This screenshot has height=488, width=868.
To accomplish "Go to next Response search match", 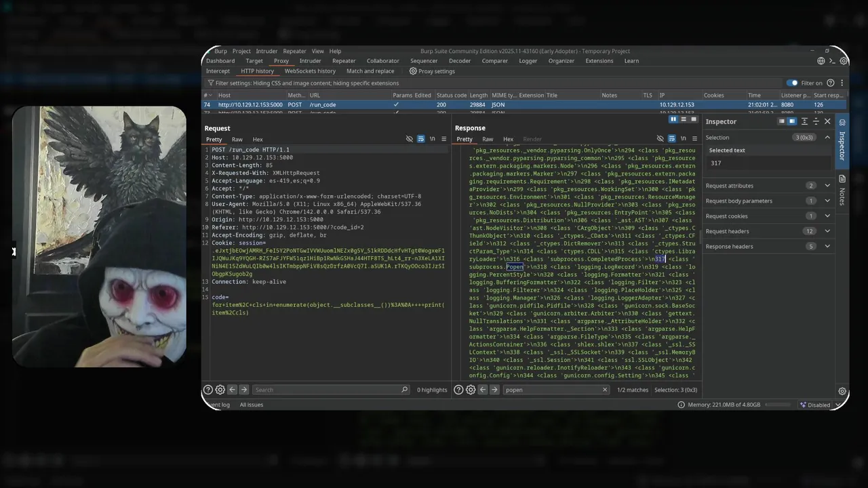I will tap(494, 390).
